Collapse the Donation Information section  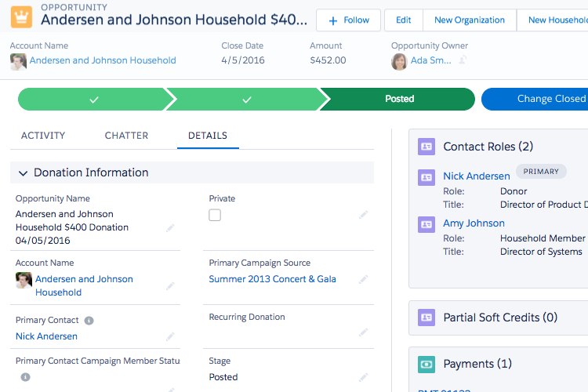[22, 172]
